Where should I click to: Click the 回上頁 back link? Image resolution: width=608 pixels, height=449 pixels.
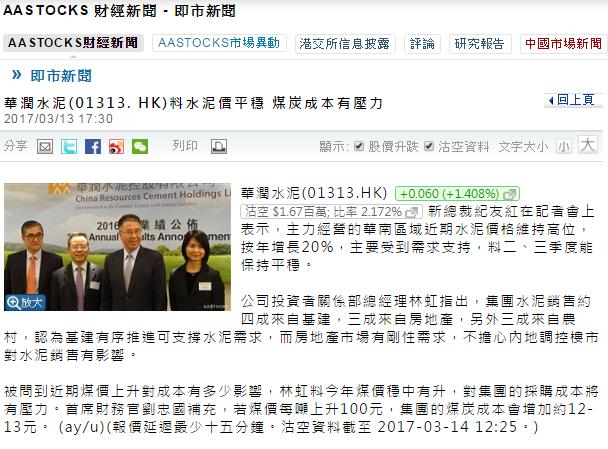coord(573,100)
